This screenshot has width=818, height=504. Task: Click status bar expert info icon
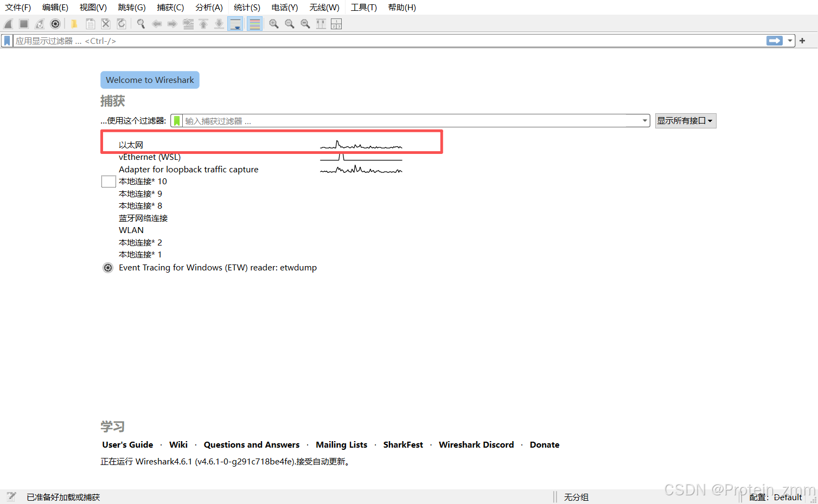click(x=11, y=496)
